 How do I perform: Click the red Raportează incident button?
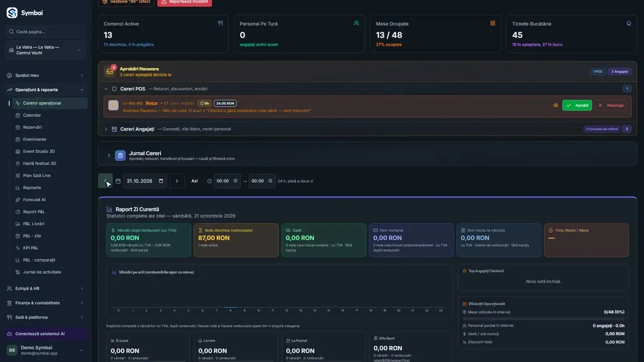(185, 3)
